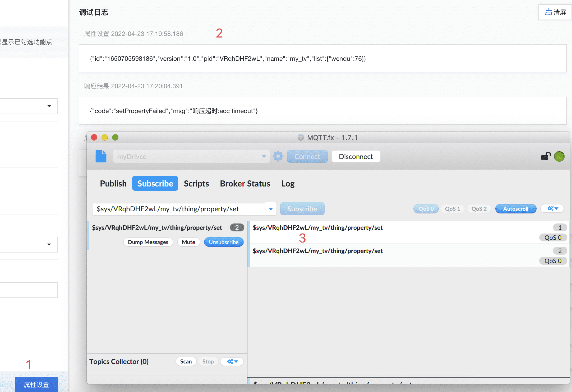The image size is (572, 392).
Task: Select received message number 2
Action: point(409,255)
